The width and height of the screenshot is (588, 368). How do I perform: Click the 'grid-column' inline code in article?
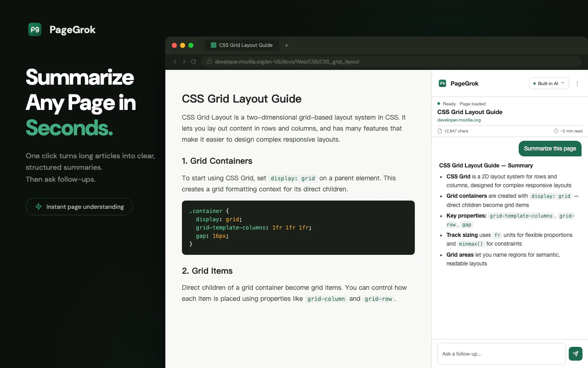point(326,299)
